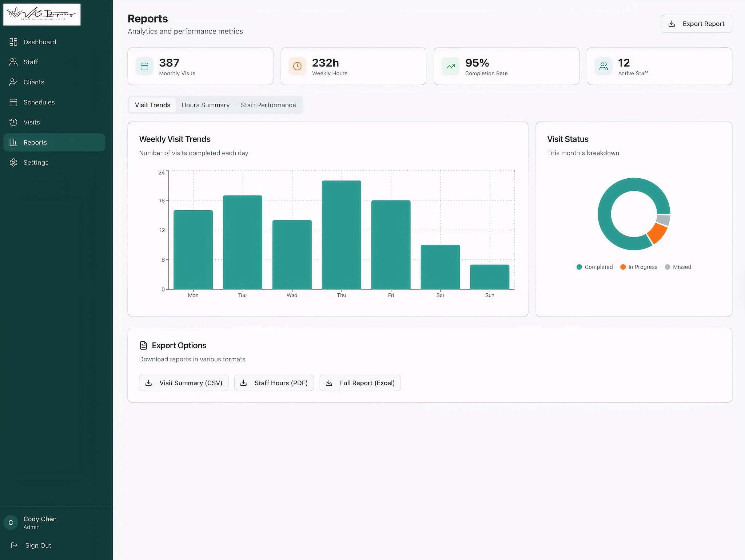Viewport: 745px width, 560px height.
Task: Click the Completed legend teal dot
Action: tap(579, 267)
